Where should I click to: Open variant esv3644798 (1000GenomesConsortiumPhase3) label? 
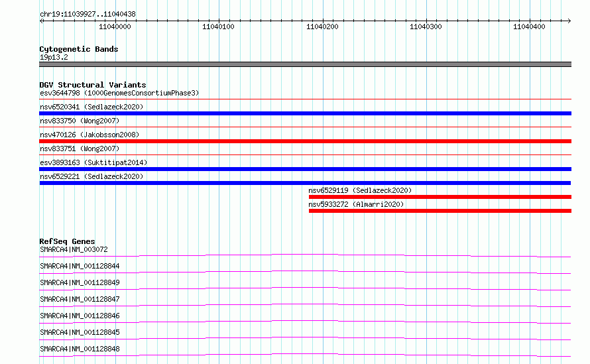[119, 93]
